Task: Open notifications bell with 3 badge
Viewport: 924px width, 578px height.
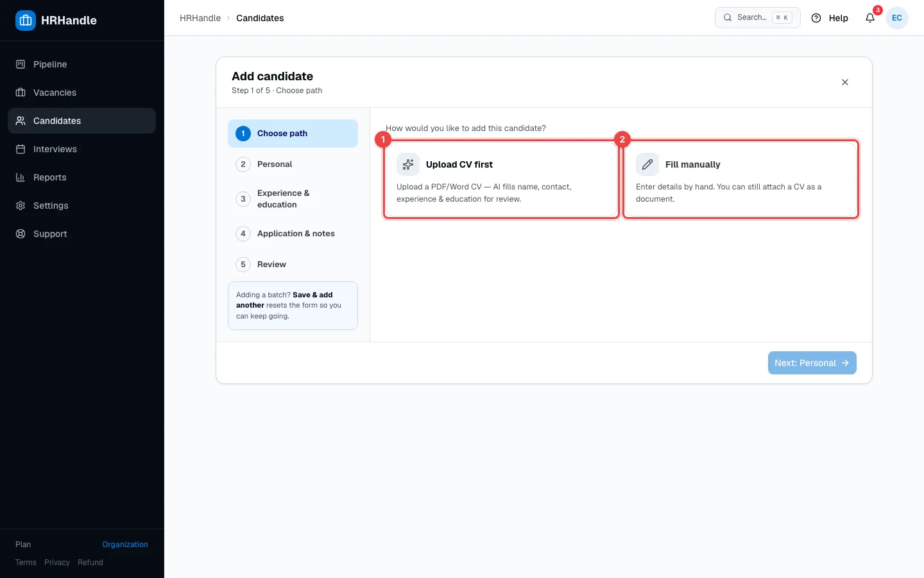Action: point(870,18)
